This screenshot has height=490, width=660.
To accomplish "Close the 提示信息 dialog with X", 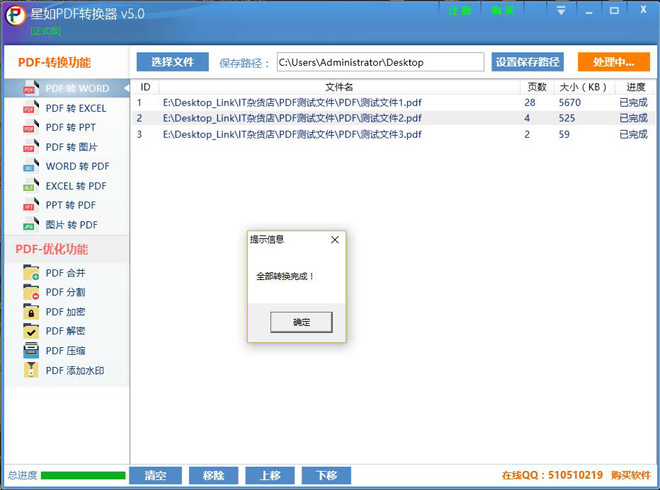I will click(x=335, y=240).
